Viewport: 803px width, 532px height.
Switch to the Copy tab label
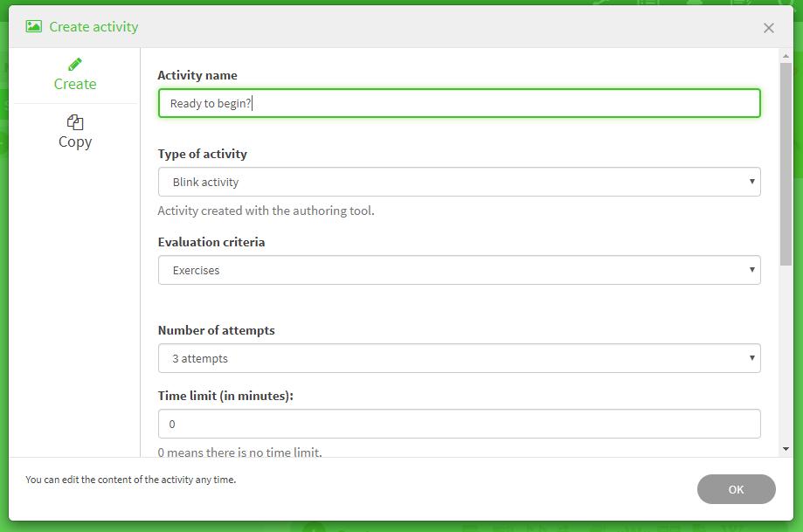pos(75,142)
